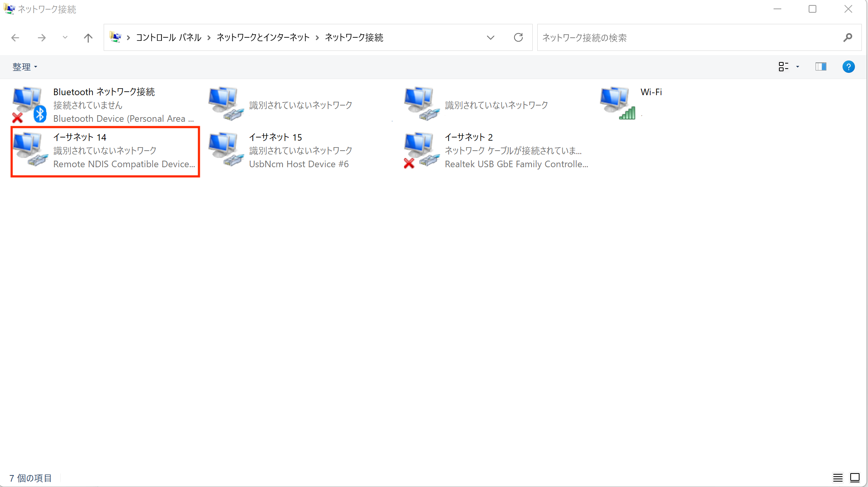Switch to details view at bottom right
The image size is (868, 487).
838,478
